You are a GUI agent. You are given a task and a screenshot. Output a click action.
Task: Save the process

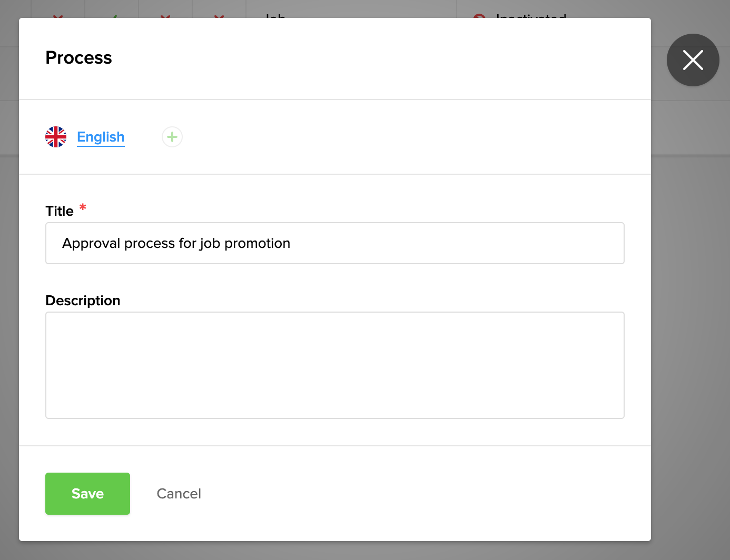pyautogui.click(x=87, y=493)
